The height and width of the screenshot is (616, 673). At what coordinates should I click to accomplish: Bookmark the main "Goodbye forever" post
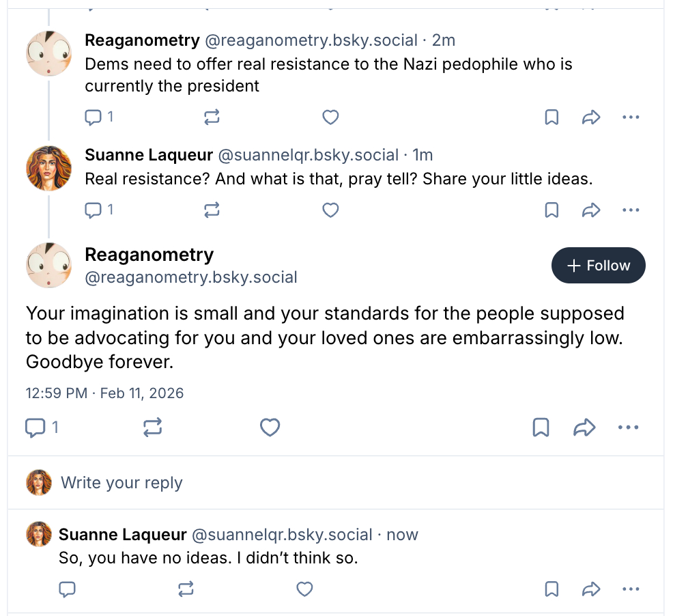pos(541,428)
